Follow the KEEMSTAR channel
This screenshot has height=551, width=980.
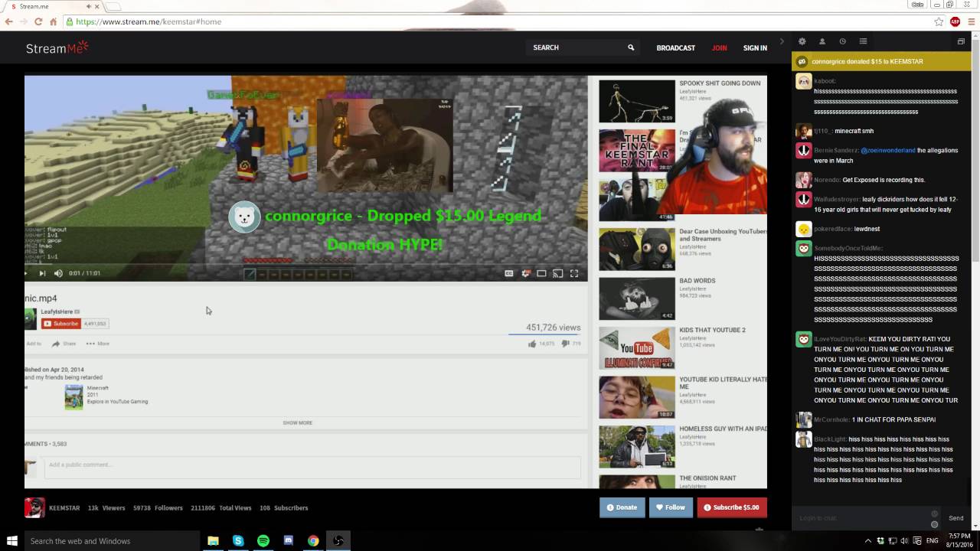pos(671,507)
